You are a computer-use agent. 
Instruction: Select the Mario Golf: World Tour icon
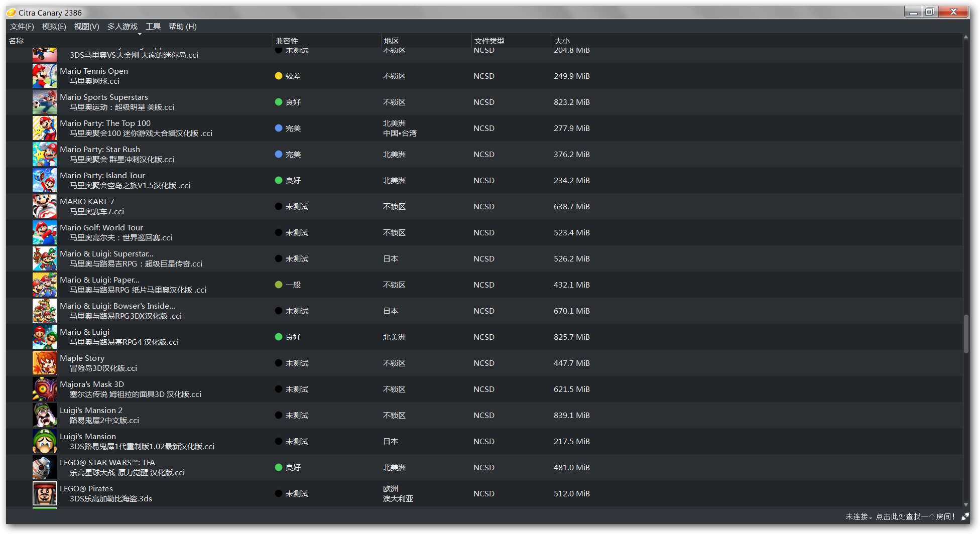click(x=45, y=232)
